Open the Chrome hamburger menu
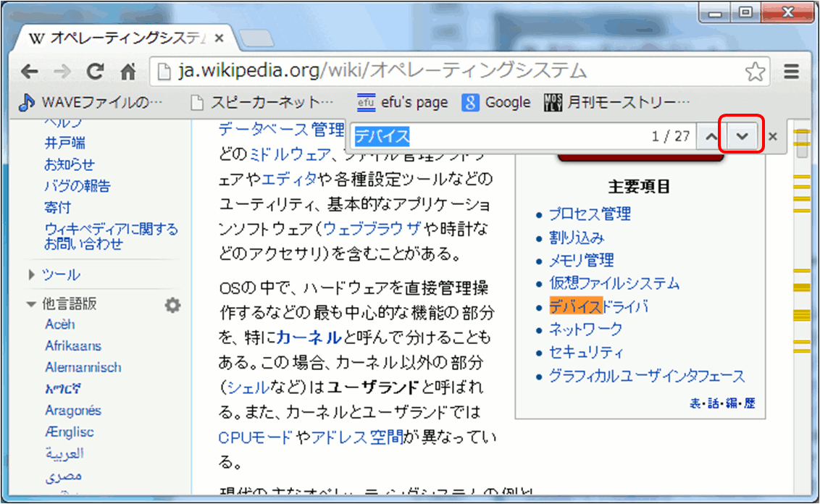Image resolution: width=820 pixels, height=504 pixels. click(x=792, y=71)
